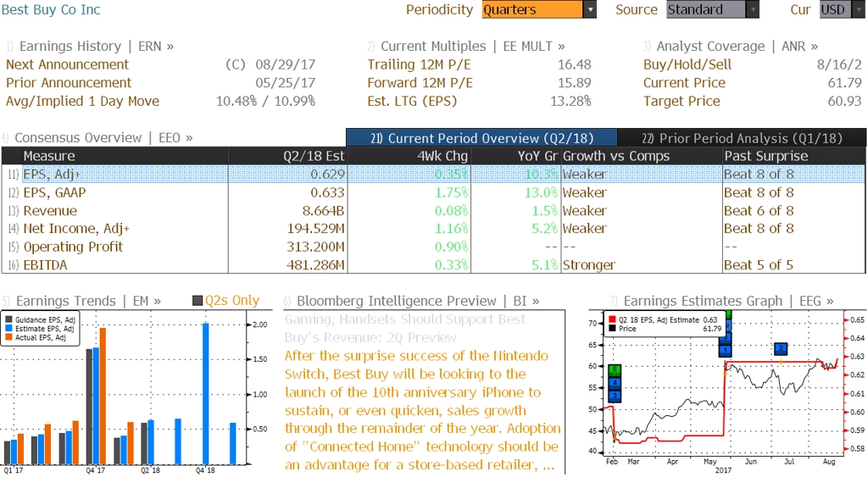Switch to Current Period Overview (Q2/18) tab
Image resolution: width=868 pixels, height=477 pixels.
click(481, 138)
